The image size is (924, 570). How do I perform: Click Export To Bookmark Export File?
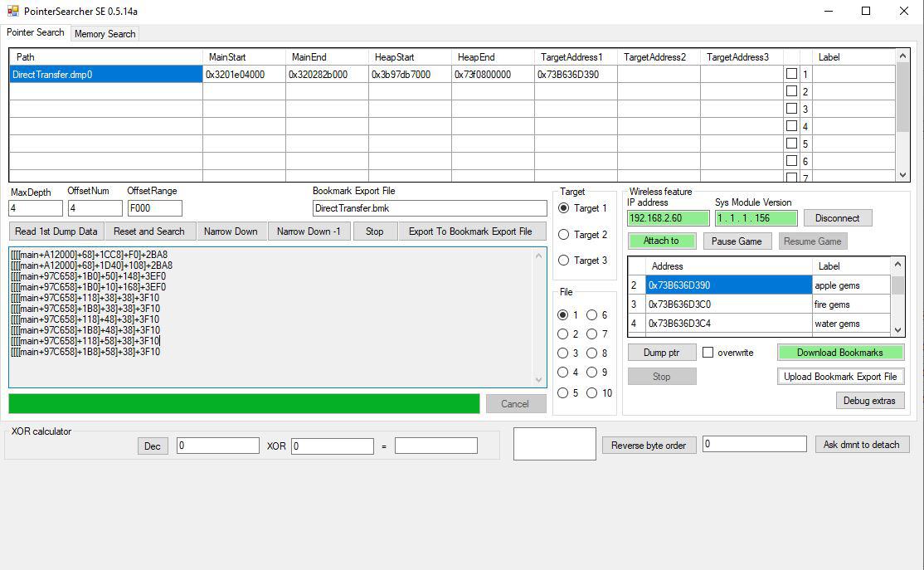click(470, 231)
